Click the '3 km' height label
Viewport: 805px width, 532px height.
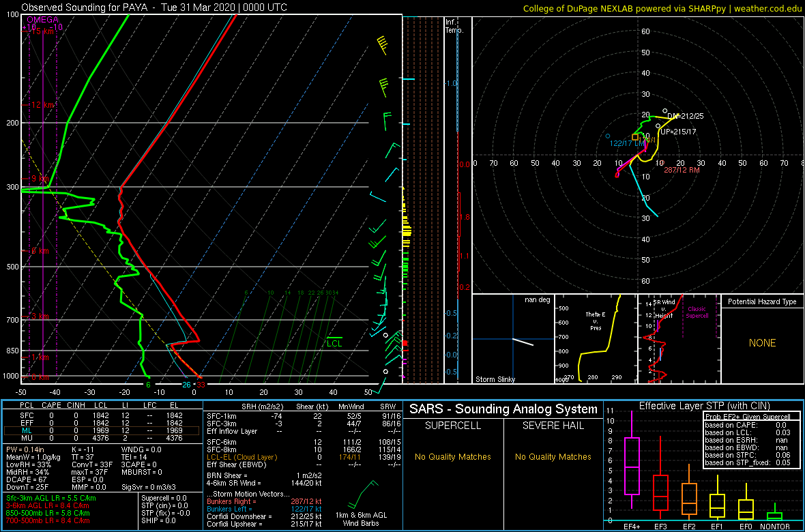pyautogui.click(x=40, y=316)
